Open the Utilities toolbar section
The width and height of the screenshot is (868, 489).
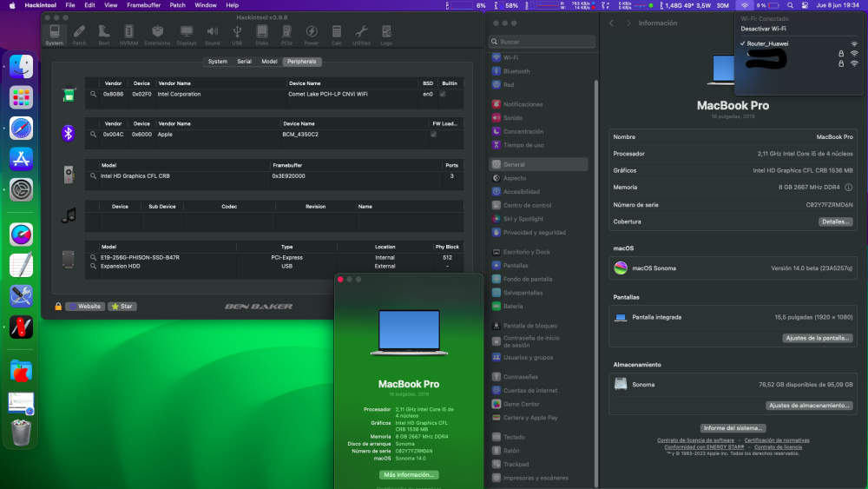coord(361,35)
